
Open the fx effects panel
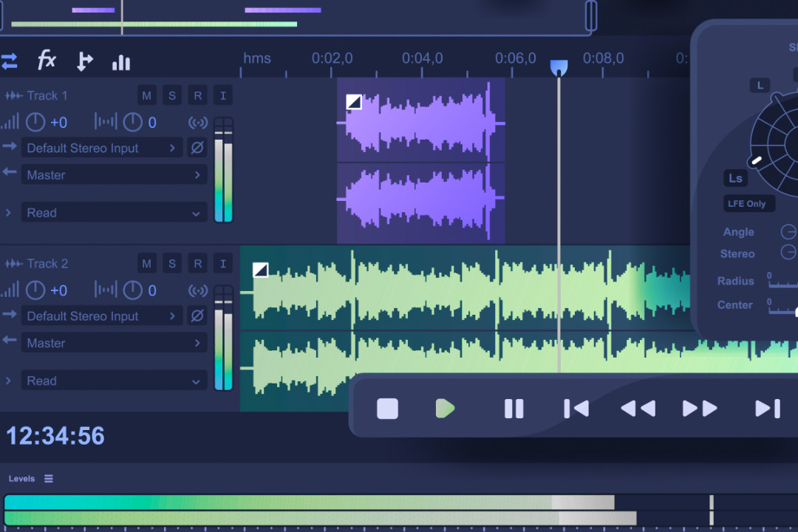pyautogui.click(x=47, y=61)
